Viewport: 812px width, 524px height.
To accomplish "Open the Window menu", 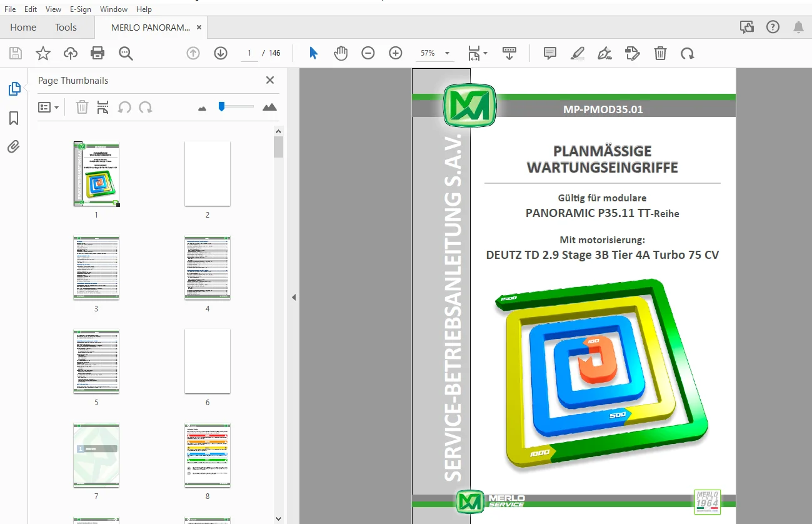I will click(x=114, y=9).
